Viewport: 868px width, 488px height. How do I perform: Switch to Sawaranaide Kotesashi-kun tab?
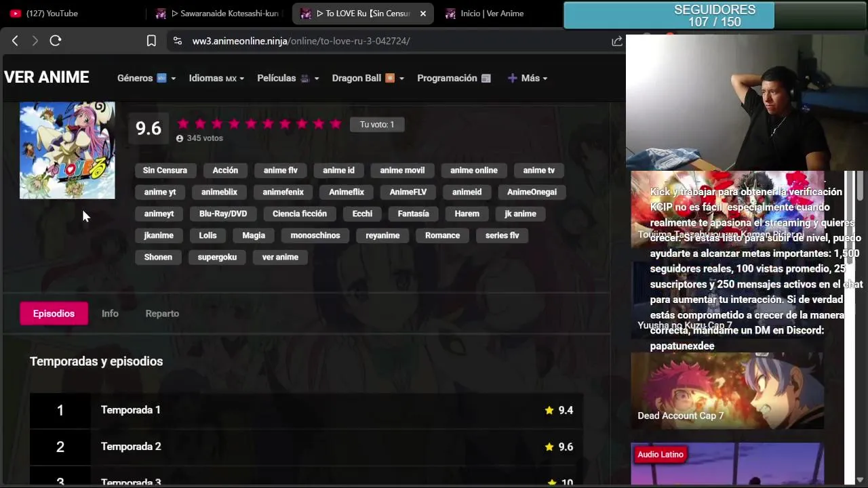(x=218, y=14)
